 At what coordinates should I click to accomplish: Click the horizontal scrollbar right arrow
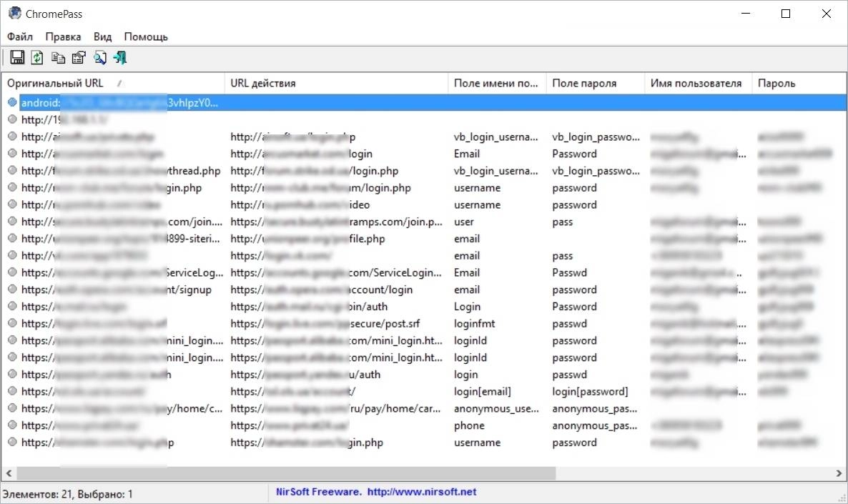coord(839,473)
